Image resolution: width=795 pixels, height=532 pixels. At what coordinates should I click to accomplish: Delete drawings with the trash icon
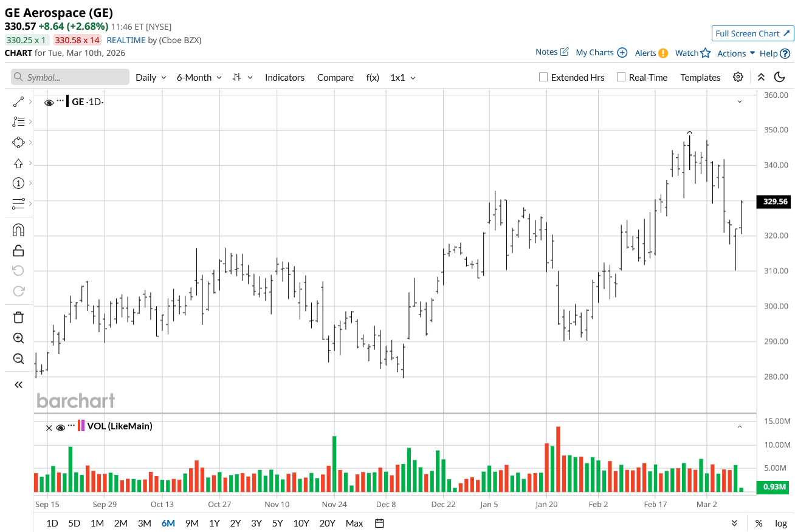[x=18, y=317]
